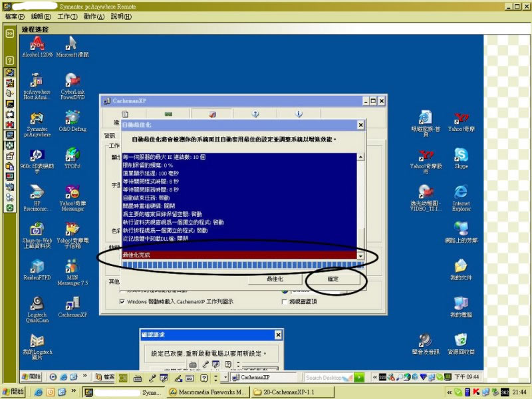The image size is (532, 399).
Task: Click into the Search Desktop field
Action: [327, 377]
